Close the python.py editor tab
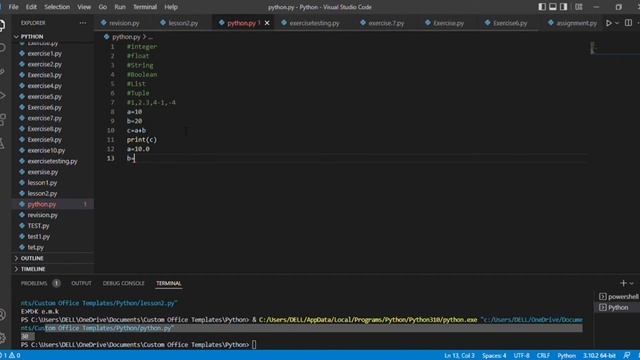This screenshot has width=640, height=360. click(267, 23)
